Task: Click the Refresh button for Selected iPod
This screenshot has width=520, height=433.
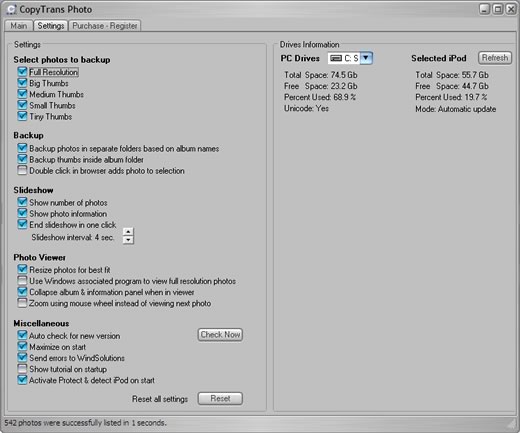Action: (495, 58)
